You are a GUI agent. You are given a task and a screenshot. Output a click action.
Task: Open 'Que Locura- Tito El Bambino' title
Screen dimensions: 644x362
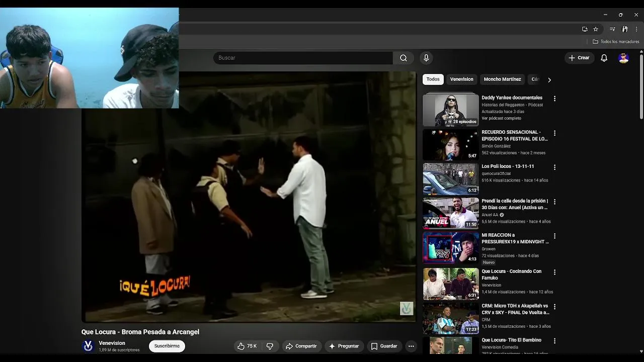(x=511, y=340)
